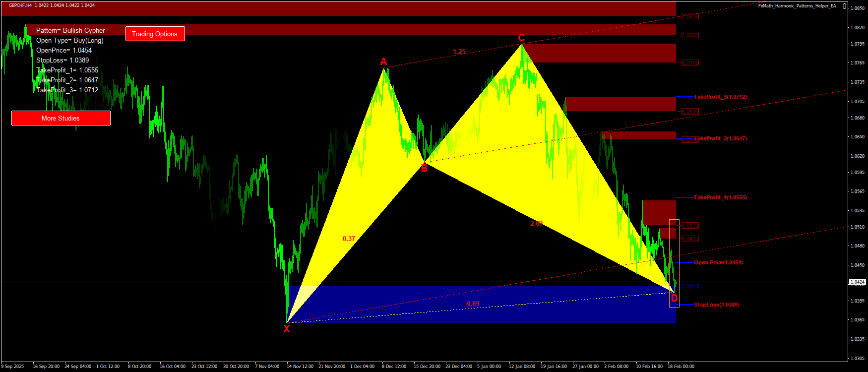Select pattern point B label
Image resolution: width=868 pixels, height=372 pixels.
click(424, 168)
